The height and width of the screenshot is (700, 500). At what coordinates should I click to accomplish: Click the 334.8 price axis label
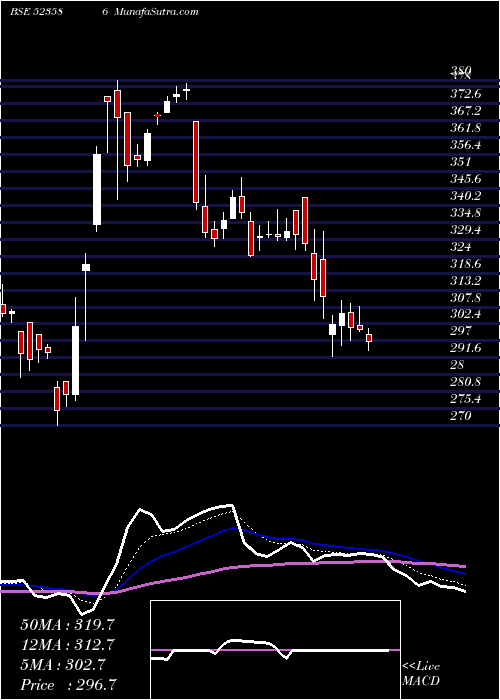point(465,213)
